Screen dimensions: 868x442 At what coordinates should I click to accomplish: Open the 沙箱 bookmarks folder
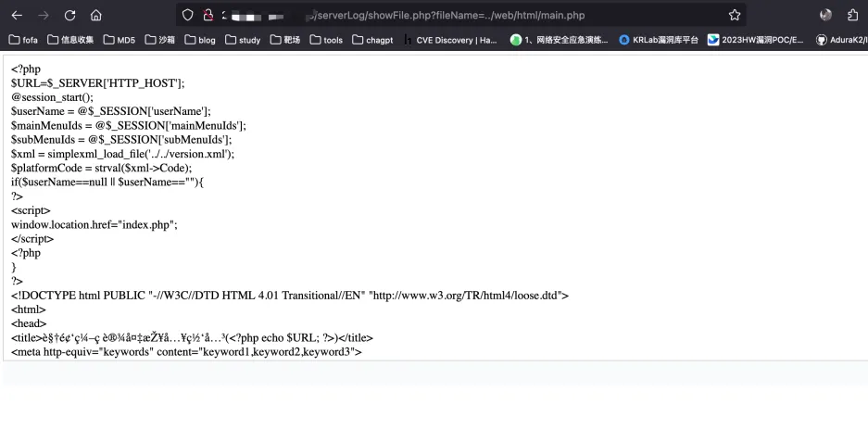pos(160,40)
